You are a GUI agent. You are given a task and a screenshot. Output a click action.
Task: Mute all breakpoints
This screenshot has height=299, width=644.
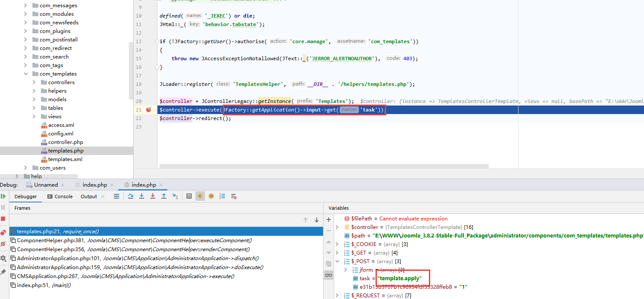[3, 243]
